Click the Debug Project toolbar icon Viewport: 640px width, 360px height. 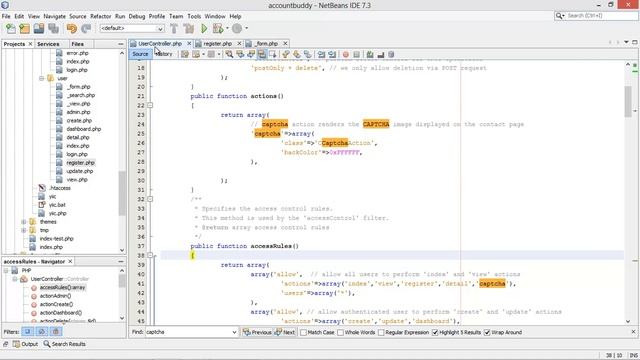pyautogui.click(x=218, y=28)
